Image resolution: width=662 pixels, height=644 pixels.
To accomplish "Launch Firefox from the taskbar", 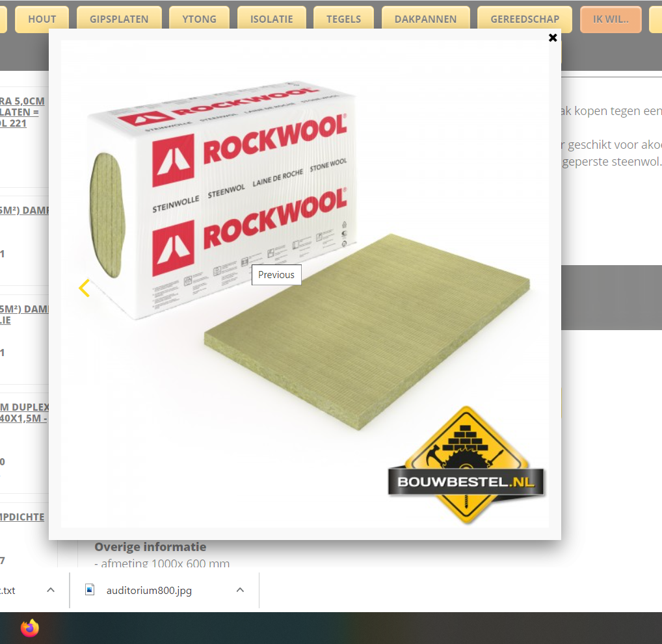I will (29, 628).
